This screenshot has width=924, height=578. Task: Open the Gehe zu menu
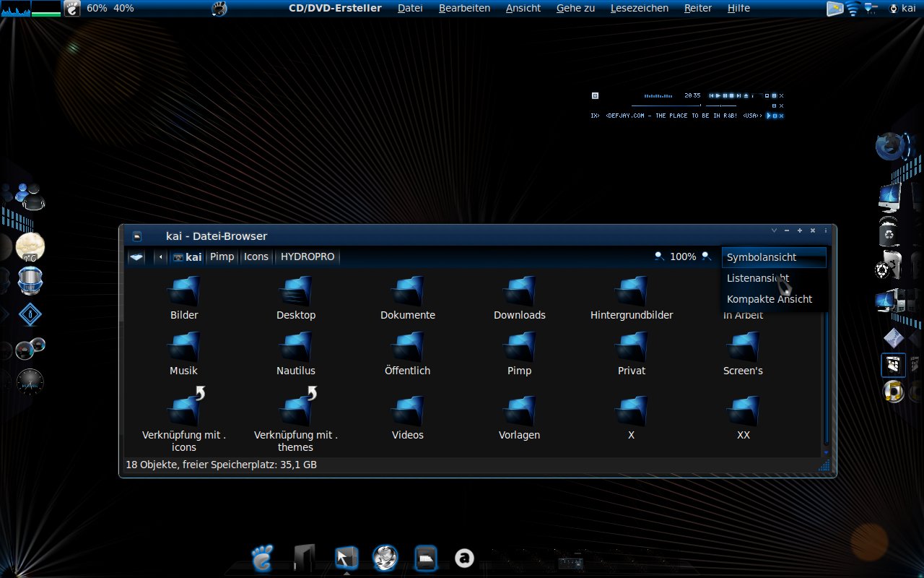pyautogui.click(x=575, y=8)
